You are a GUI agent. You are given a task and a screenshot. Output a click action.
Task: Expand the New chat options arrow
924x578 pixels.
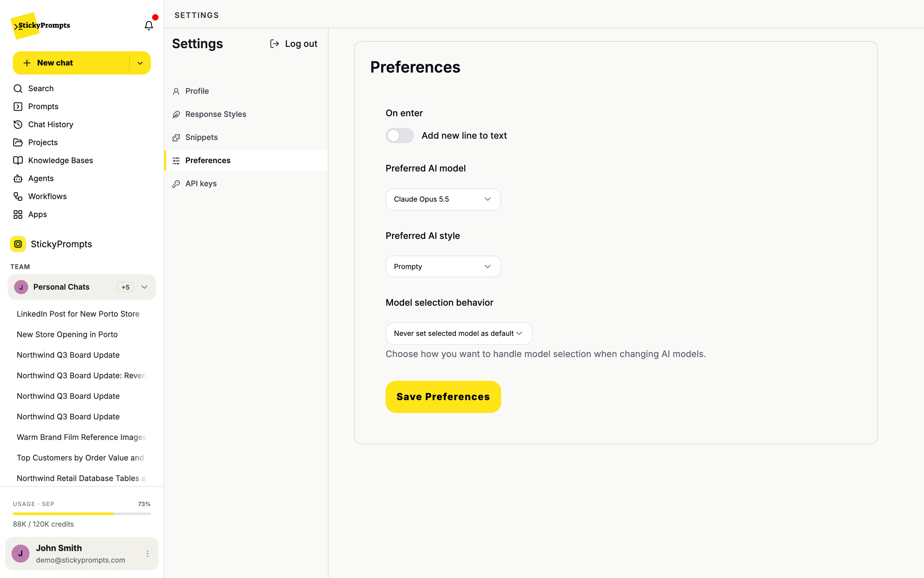[140, 63]
